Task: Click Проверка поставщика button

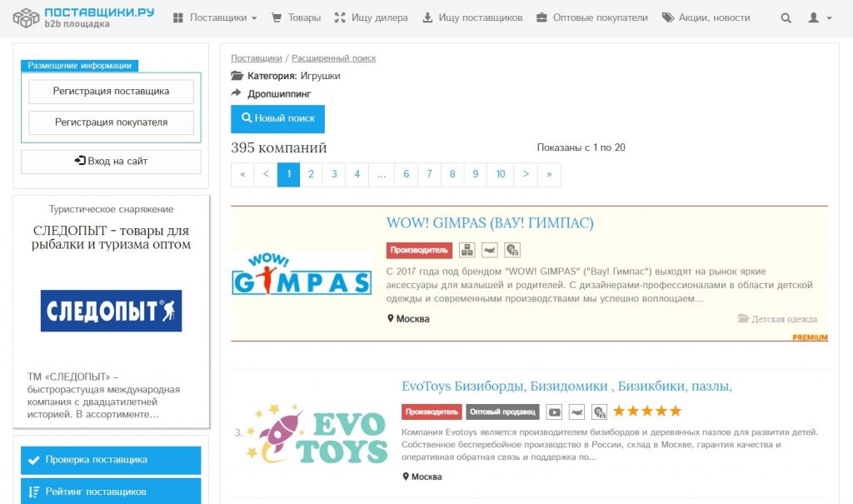Action: [x=111, y=460]
